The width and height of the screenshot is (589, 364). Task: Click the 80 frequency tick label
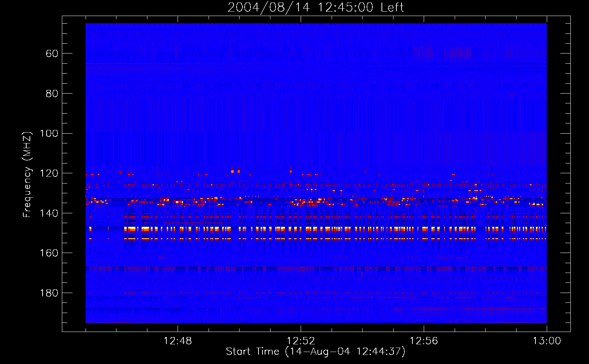click(52, 94)
